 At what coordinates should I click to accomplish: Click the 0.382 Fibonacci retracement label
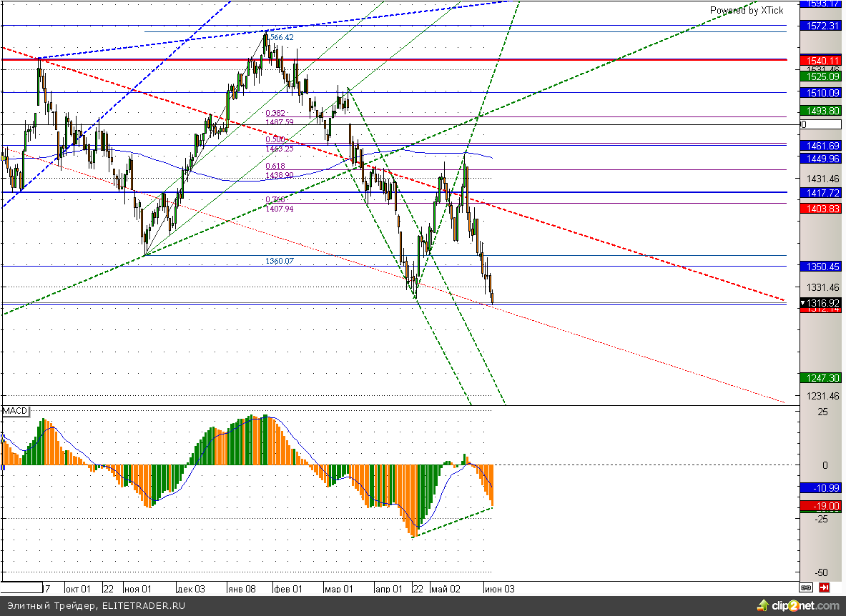tap(275, 113)
